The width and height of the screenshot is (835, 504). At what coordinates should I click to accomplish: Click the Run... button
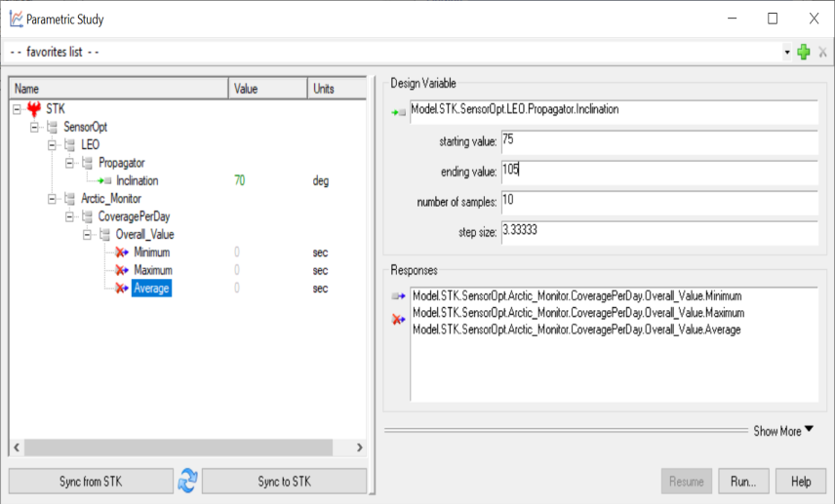click(x=743, y=482)
